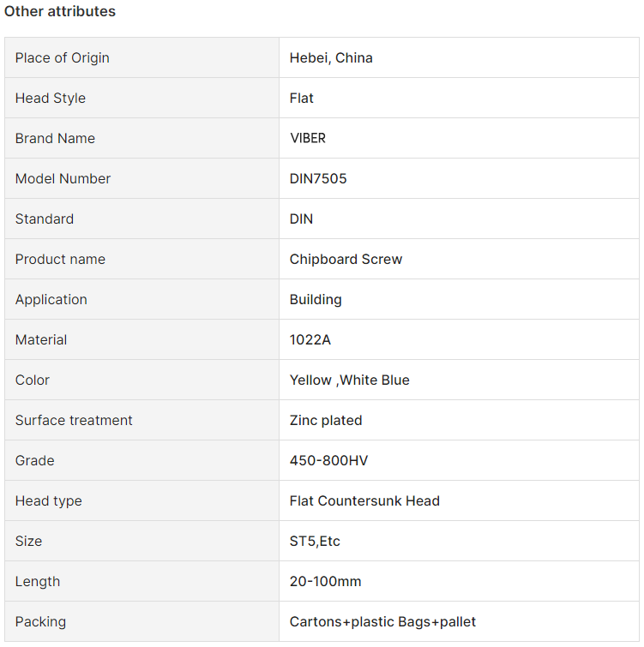
Task: Click the "Cartons+plastic Bags+pallet" packing value
Action: coord(382,622)
